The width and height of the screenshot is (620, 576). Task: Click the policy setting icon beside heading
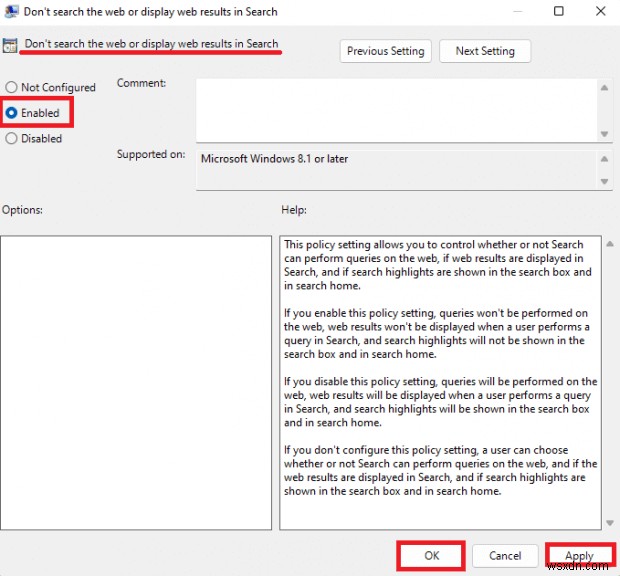pyautogui.click(x=10, y=45)
